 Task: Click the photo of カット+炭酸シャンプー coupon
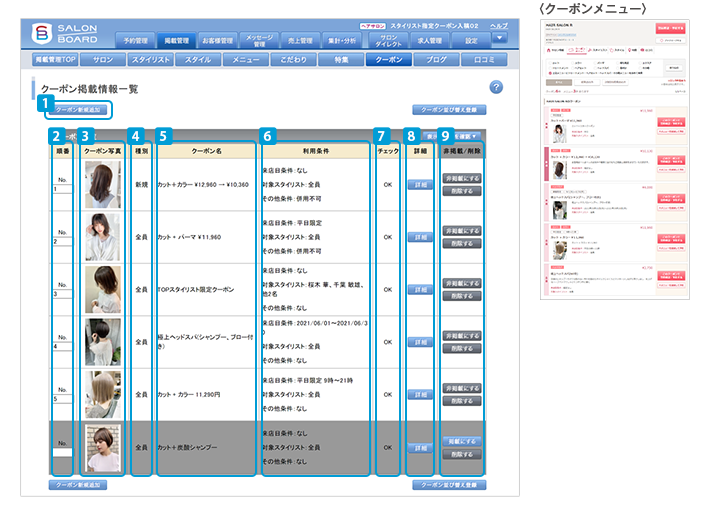point(103,448)
